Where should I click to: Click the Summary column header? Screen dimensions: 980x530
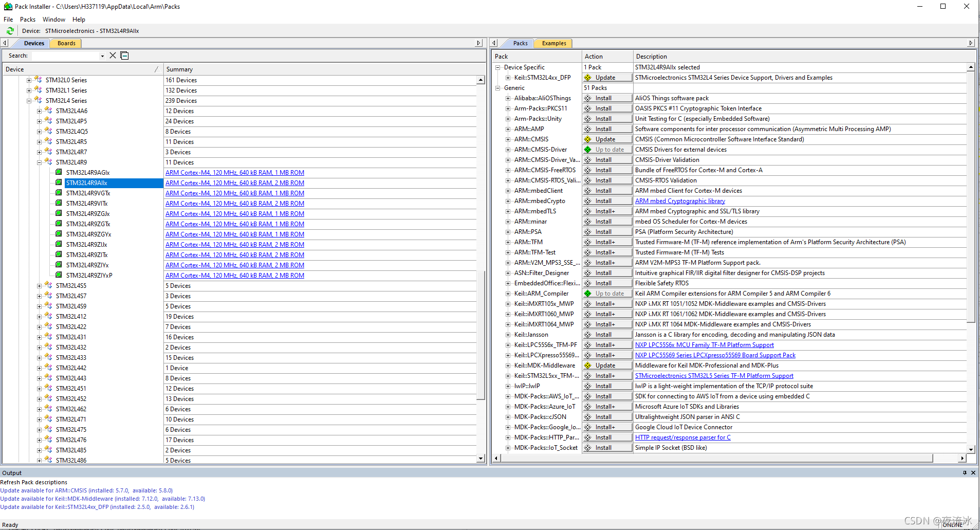pos(324,69)
